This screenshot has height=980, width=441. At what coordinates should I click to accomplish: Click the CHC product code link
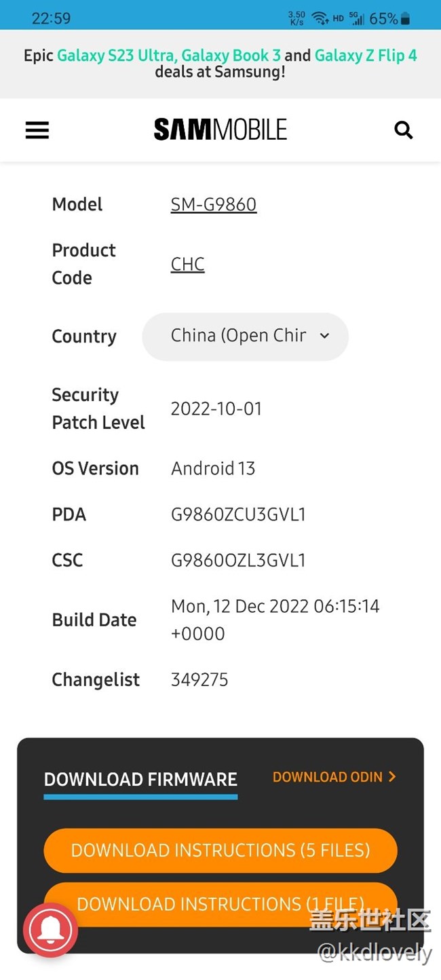tap(187, 264)
